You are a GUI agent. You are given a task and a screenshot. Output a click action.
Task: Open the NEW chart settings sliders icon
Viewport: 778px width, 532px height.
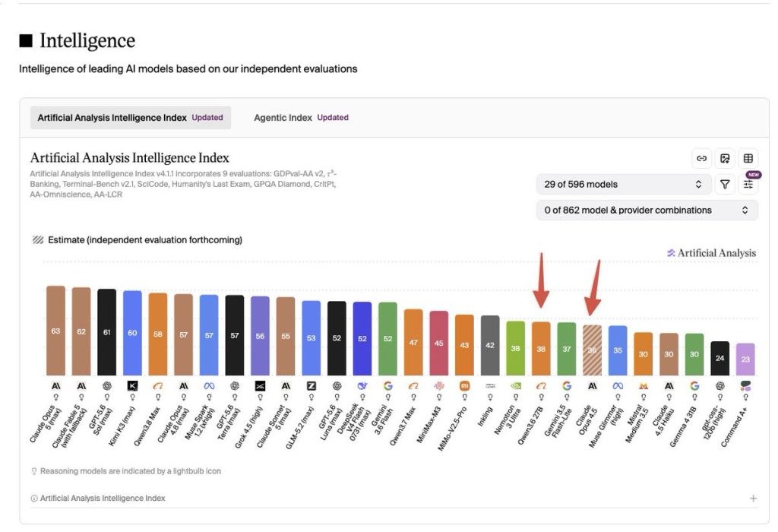click(x=748, y=185)
